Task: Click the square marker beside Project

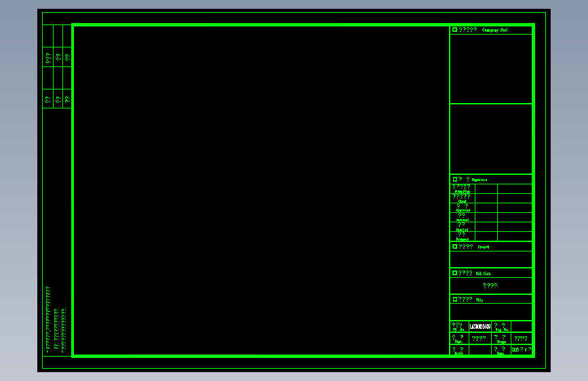Action: click(454, 247)
